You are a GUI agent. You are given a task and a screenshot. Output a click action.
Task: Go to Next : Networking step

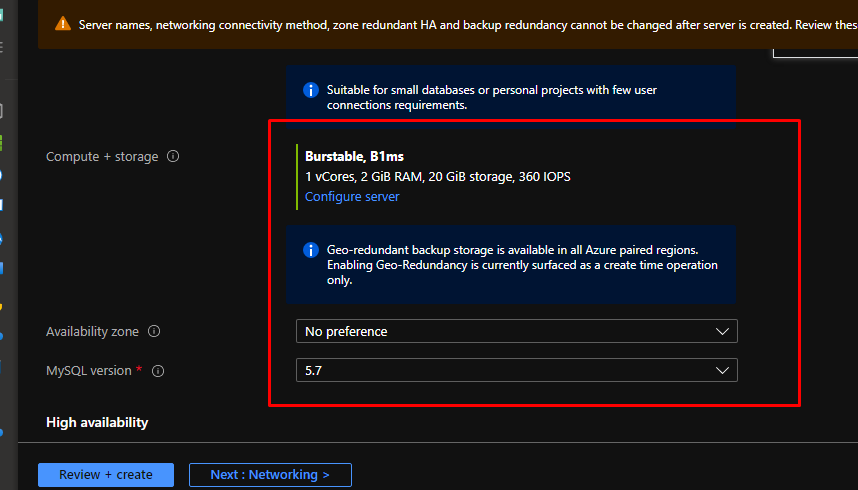(x=270, y=475)
